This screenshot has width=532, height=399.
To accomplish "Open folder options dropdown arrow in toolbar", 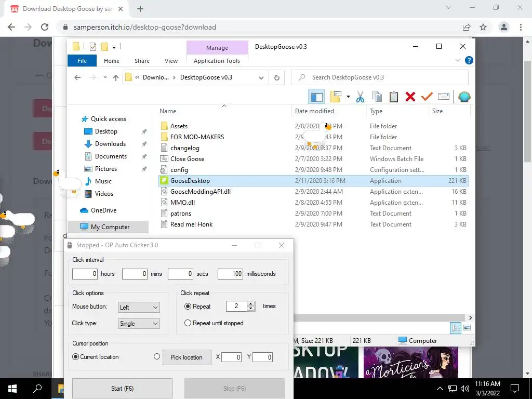I will (348, 97).
